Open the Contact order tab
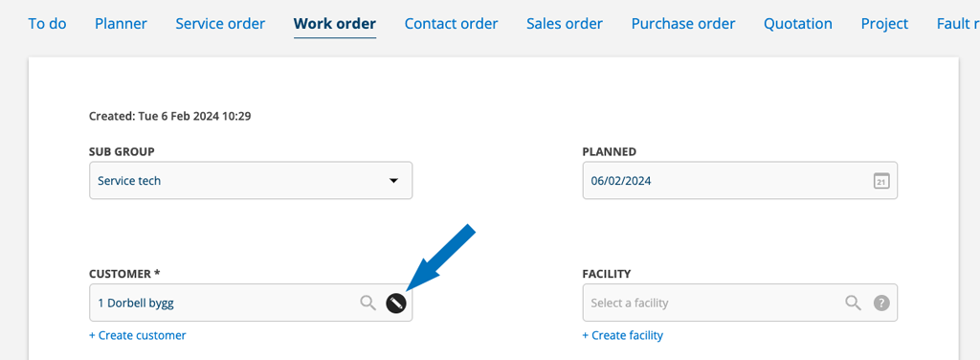Screen dimensions: 980x360 coord(452,24)
